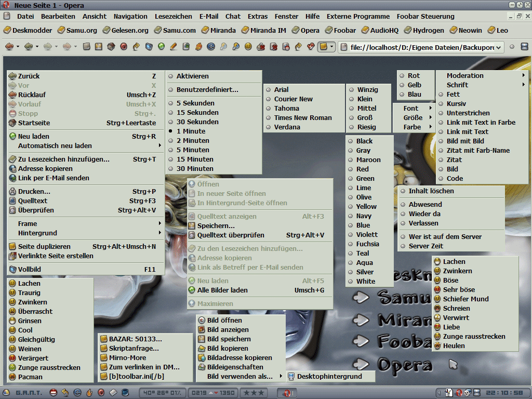Screen dimensions: 532x399
Task: Choose the Verdana font radio button
Action: pyautogui.click(x=269, y=127)
